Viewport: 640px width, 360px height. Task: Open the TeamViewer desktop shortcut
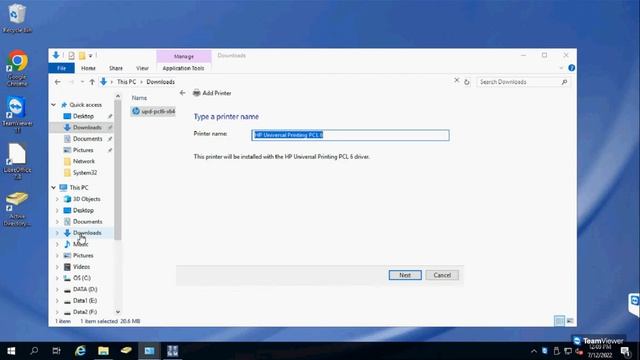[17, 115]
